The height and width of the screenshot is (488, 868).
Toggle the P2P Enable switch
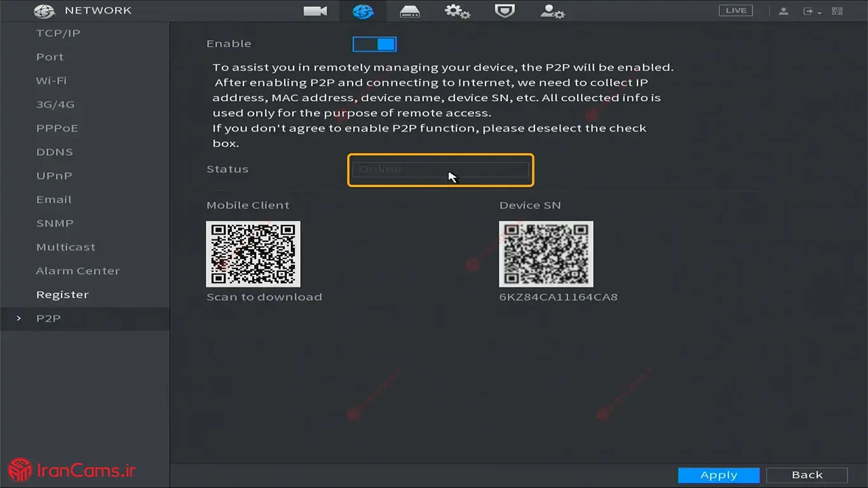pos(374,44)
